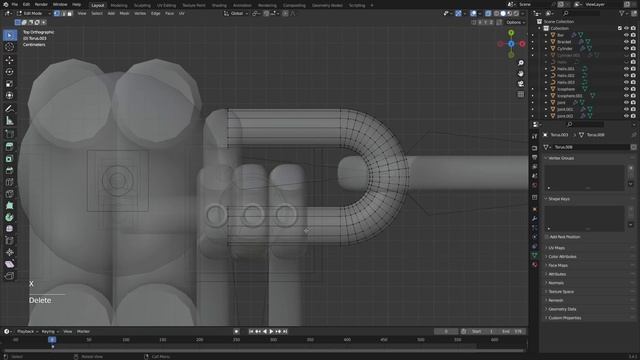Enable face select mode

point(70,13)
